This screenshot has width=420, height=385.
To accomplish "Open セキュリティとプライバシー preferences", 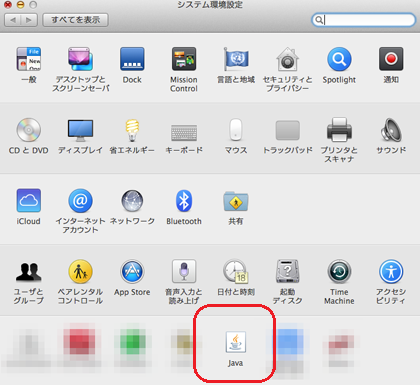I will point(287,59).
